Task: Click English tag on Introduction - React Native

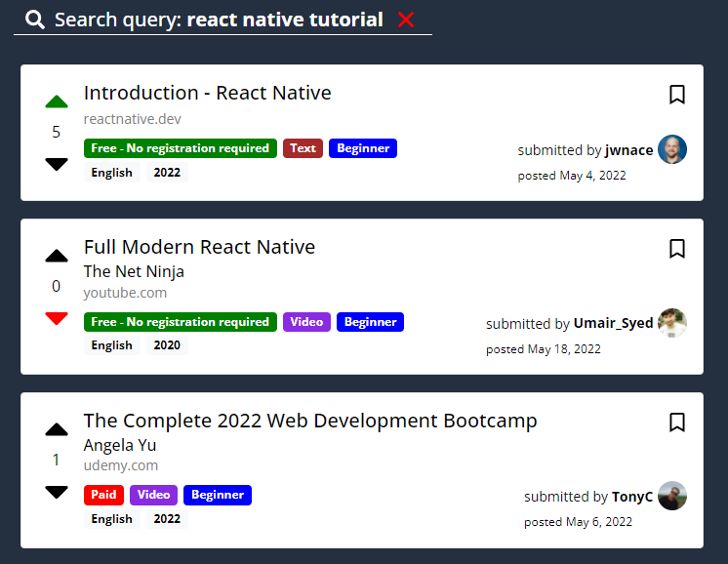Action: [112, 173]
